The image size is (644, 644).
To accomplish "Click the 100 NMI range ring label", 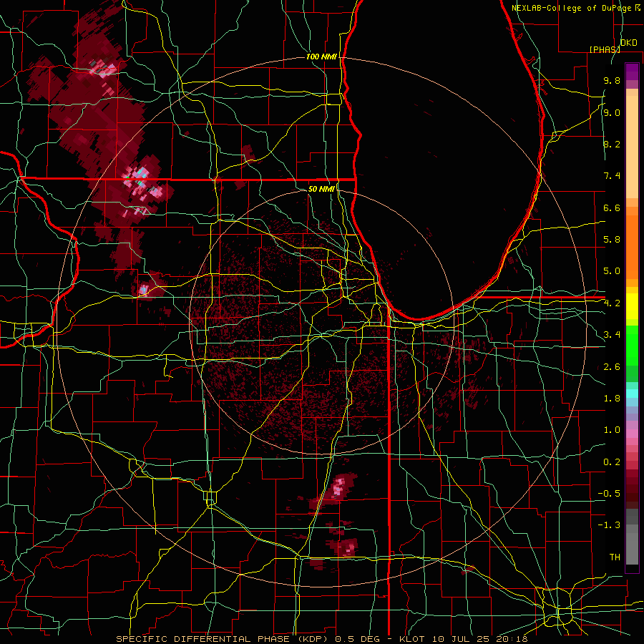I will pyautogui.click(x=321, y=57).
